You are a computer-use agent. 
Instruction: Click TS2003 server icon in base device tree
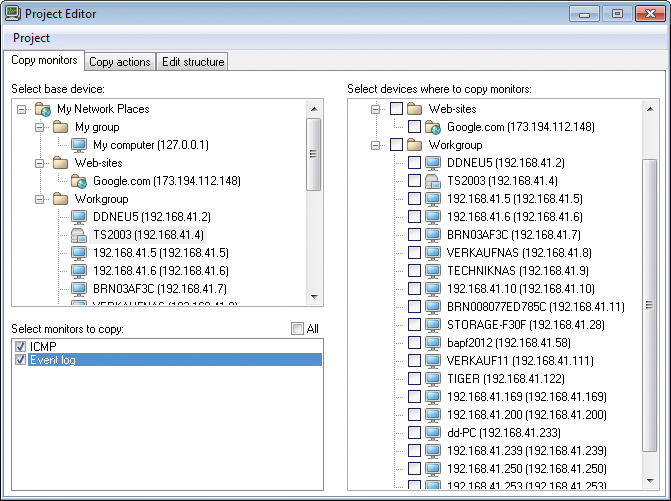(79, 235)
